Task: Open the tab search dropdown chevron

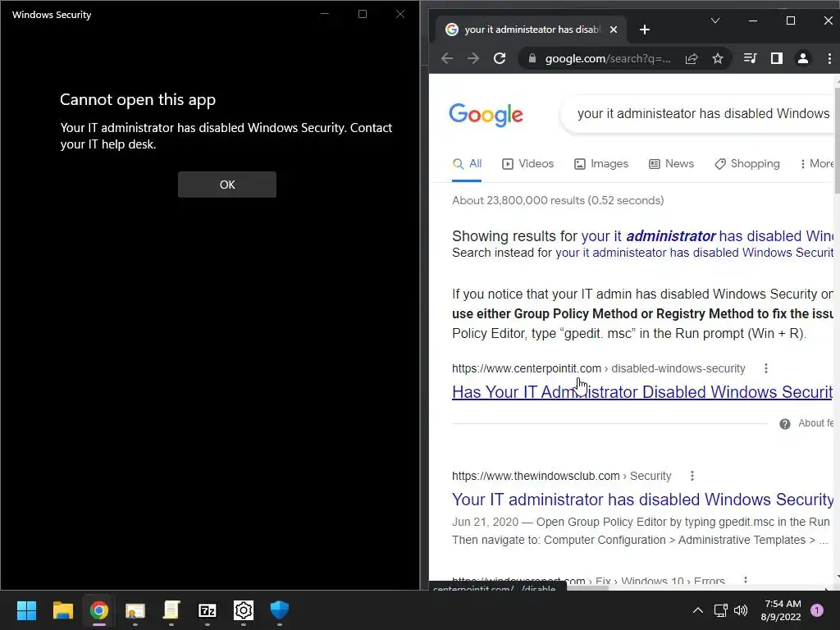Action: point(714,21)
